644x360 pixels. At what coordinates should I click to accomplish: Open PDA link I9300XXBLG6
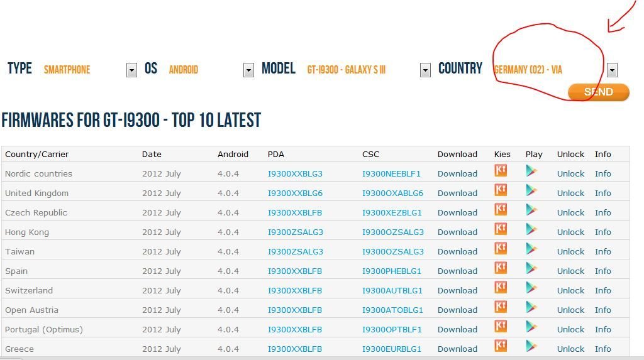tap(295, 193)
